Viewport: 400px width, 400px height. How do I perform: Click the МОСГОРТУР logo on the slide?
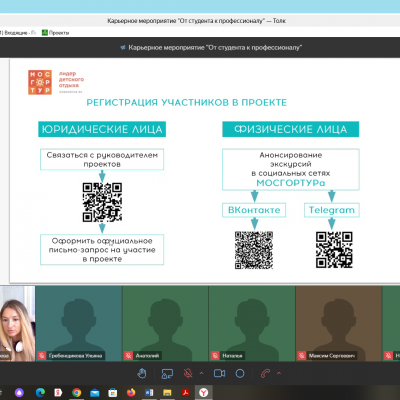tap(40, 82)
